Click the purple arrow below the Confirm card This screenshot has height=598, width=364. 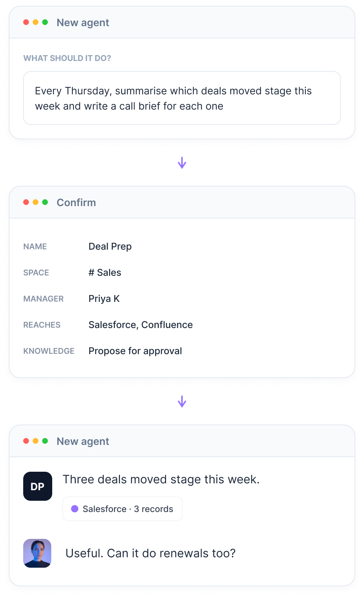click(182, 402)
